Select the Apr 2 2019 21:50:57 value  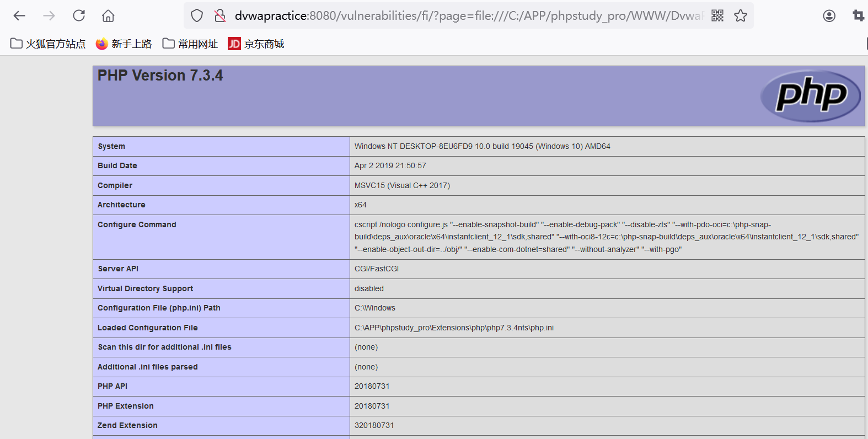click(x=390, y=165)
